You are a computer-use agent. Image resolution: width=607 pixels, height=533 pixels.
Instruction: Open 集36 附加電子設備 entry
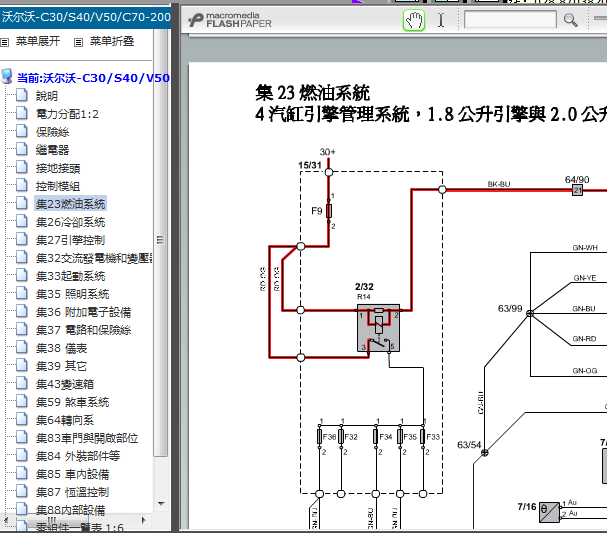[83, 312]
